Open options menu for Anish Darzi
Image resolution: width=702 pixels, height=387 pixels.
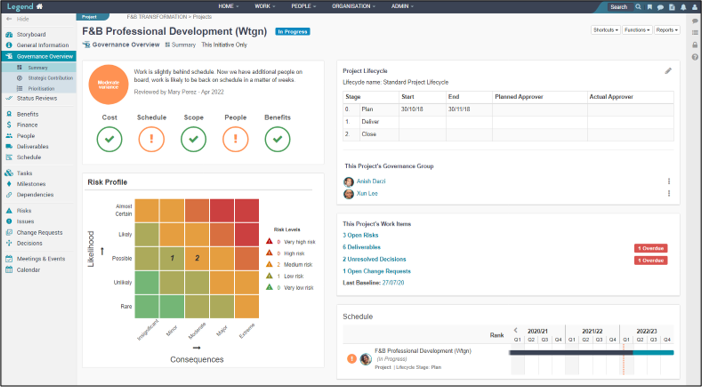pos(669,181)
